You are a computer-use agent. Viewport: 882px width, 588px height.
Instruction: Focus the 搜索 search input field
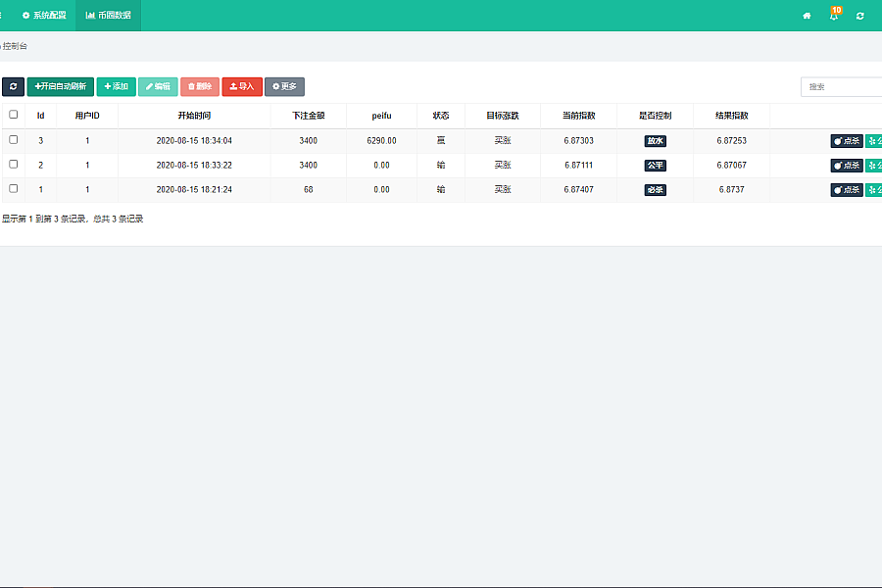click(841, 87)
